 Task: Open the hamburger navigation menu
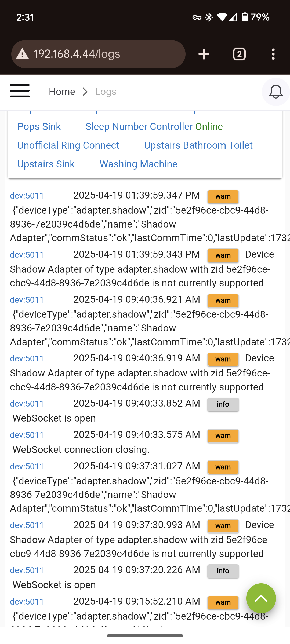click(20, 91)
